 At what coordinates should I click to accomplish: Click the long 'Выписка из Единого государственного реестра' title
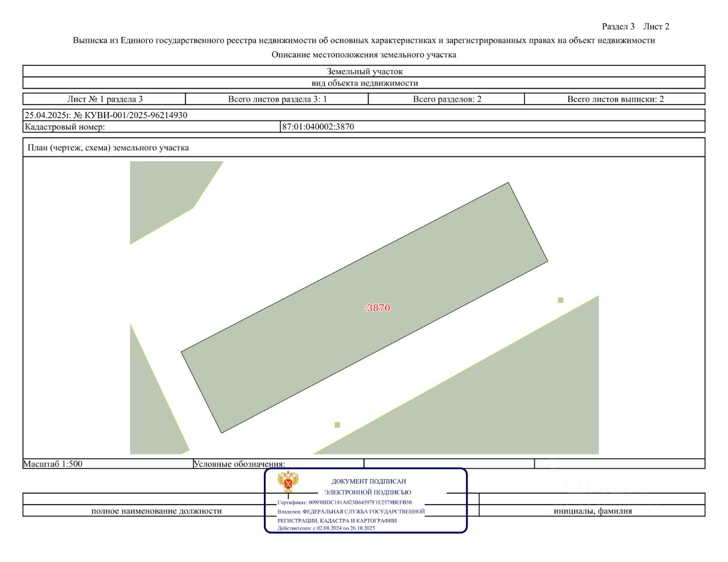364,40
